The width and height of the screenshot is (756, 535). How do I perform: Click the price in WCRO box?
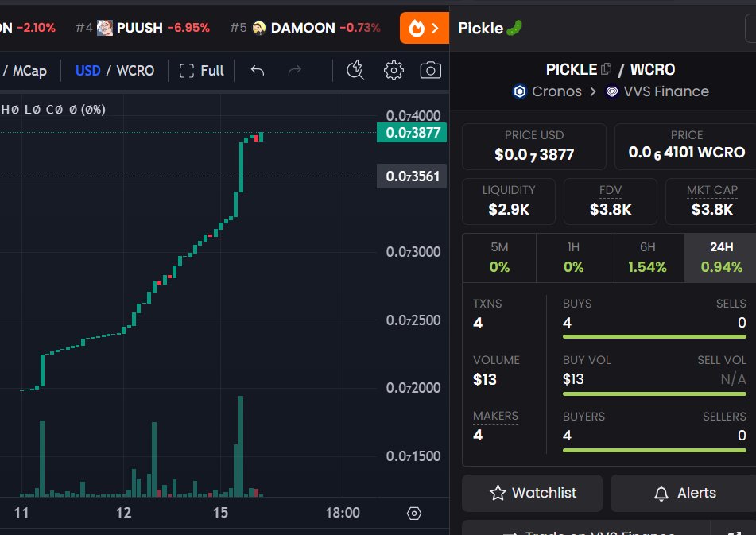tap(686, 146)
